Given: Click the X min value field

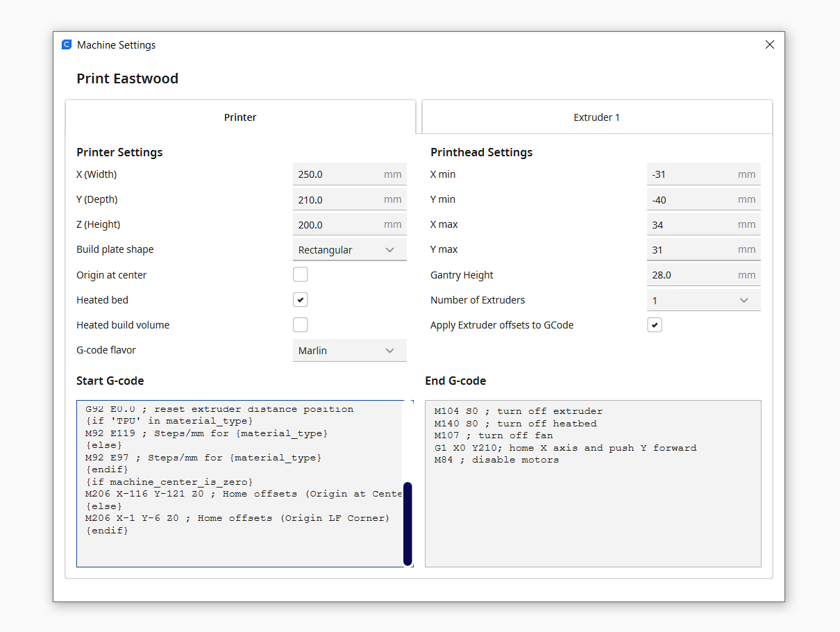Looking at the screenshot, I should click(703, 174).
